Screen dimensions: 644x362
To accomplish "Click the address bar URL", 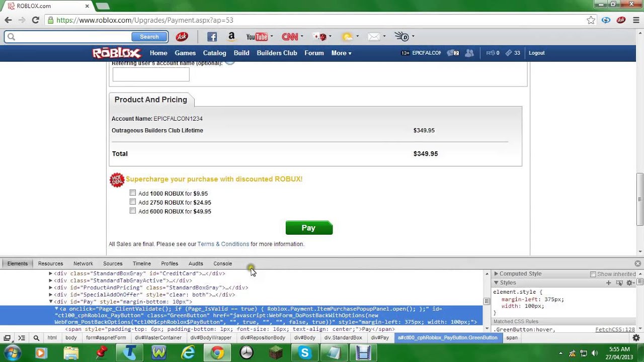I will pos(145,20).
